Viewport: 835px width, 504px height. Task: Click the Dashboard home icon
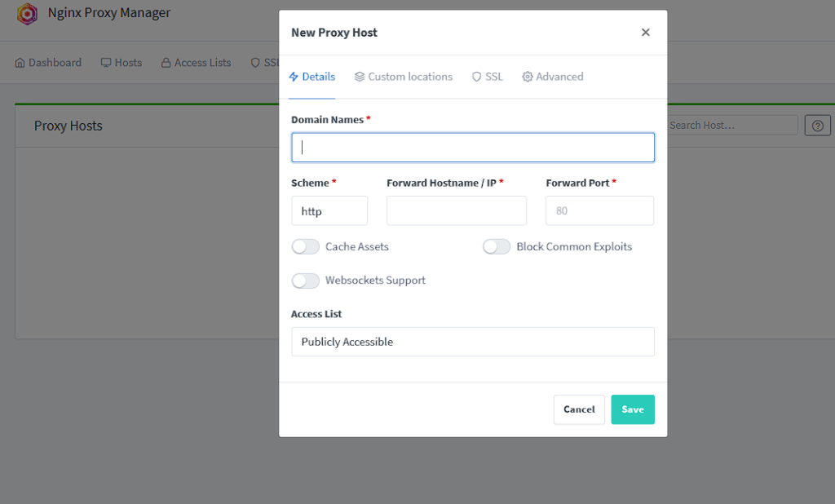(20, 63)
